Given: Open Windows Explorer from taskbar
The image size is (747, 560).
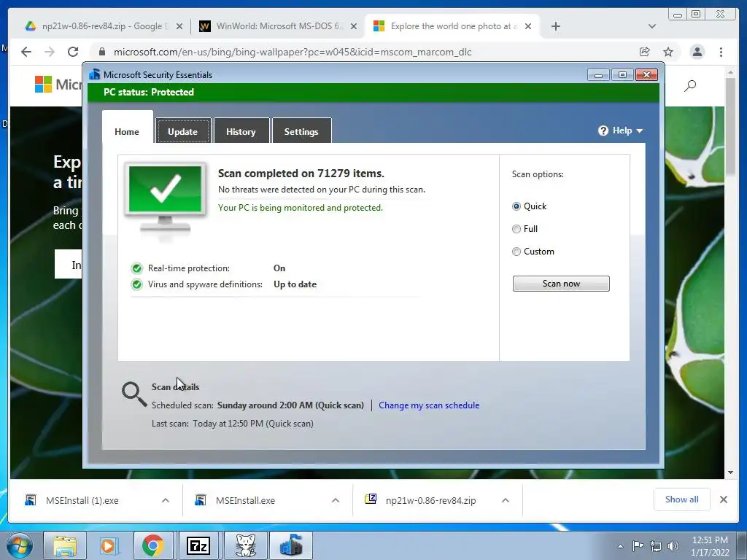Looking at the screenshot, I should tap(65, 545).
